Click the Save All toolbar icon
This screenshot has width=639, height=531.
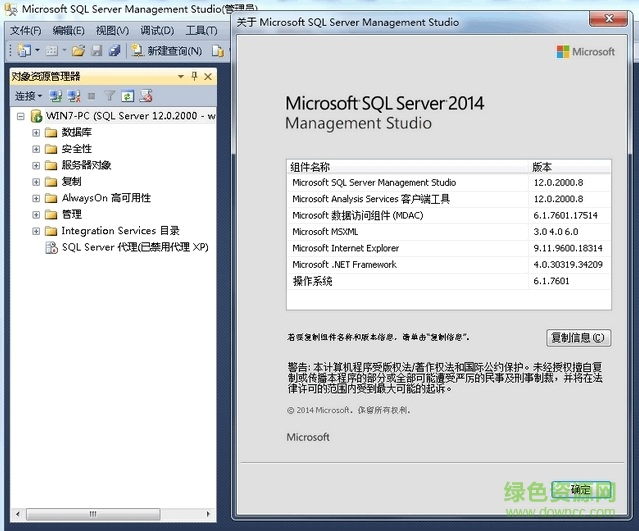pos(114,50)
